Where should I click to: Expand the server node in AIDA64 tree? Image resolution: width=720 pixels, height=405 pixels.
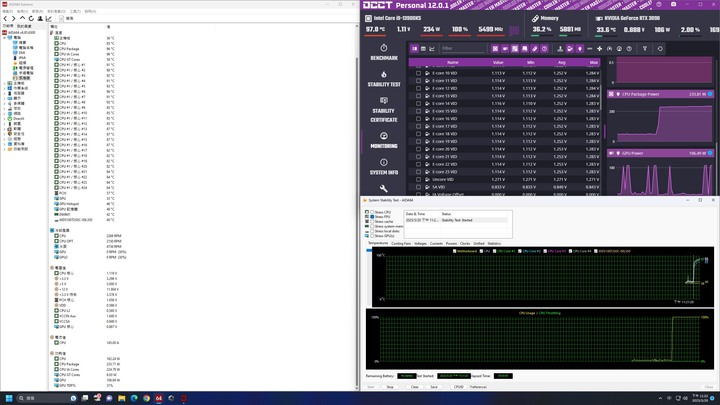coord(5,93)
